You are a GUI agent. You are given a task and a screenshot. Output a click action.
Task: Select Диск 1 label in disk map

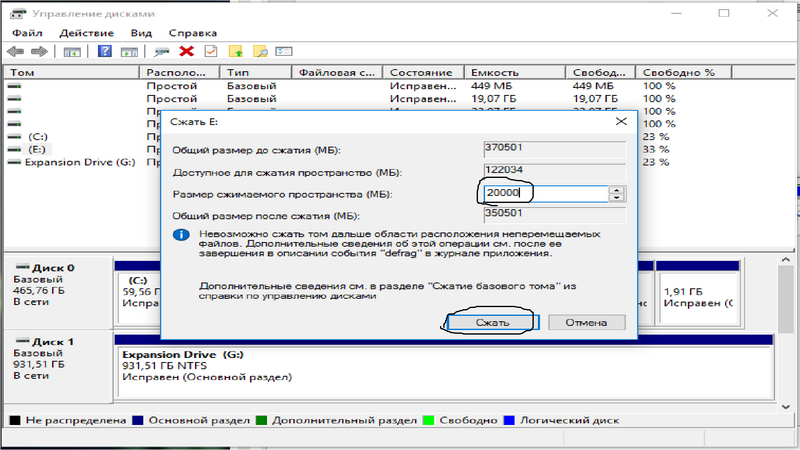[x=53, y=342]
